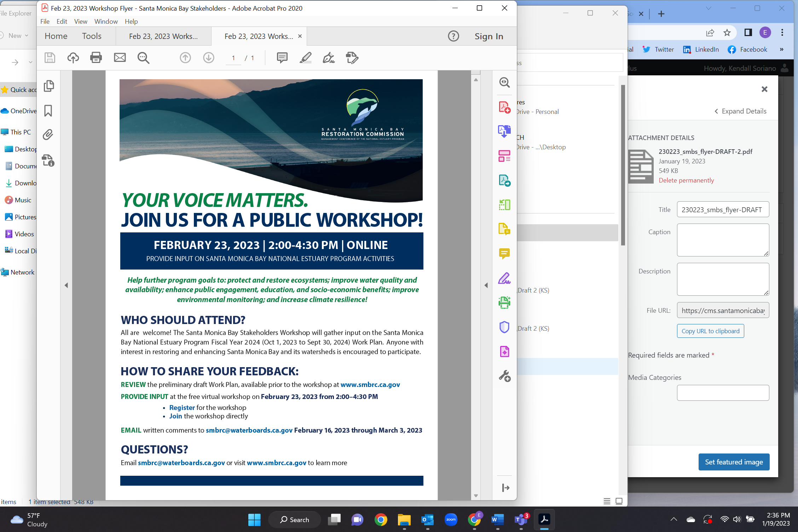
Task: Open the Window menu in Acrobat
Action: point(106,22)
